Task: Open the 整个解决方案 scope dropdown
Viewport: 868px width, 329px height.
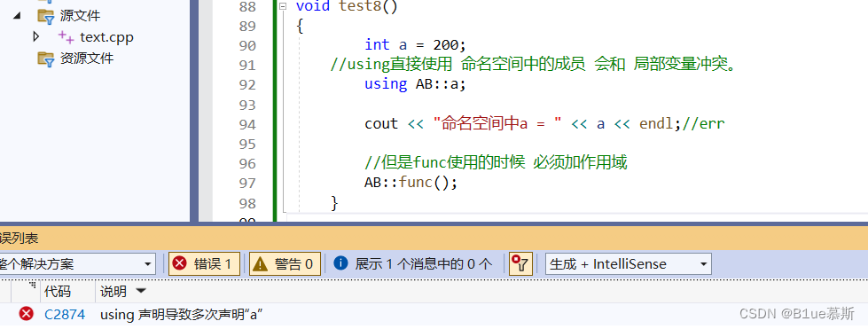Action: pyautogui.click(x=77, y=263)
